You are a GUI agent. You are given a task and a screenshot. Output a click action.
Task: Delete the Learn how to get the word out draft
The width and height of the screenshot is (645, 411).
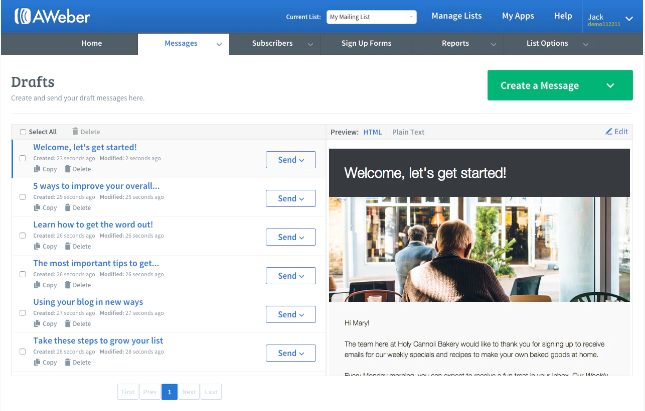pyautogui.click(x=78, y=246)
